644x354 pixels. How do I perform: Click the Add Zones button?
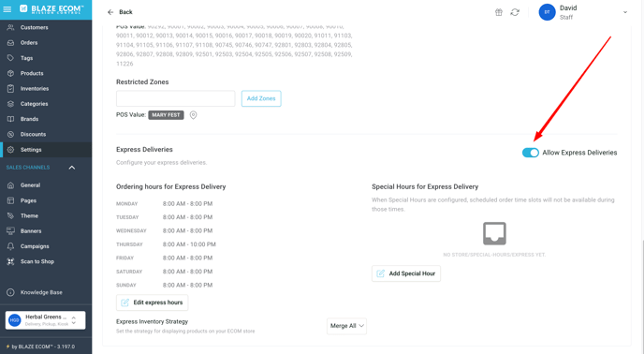pos(261,98)
